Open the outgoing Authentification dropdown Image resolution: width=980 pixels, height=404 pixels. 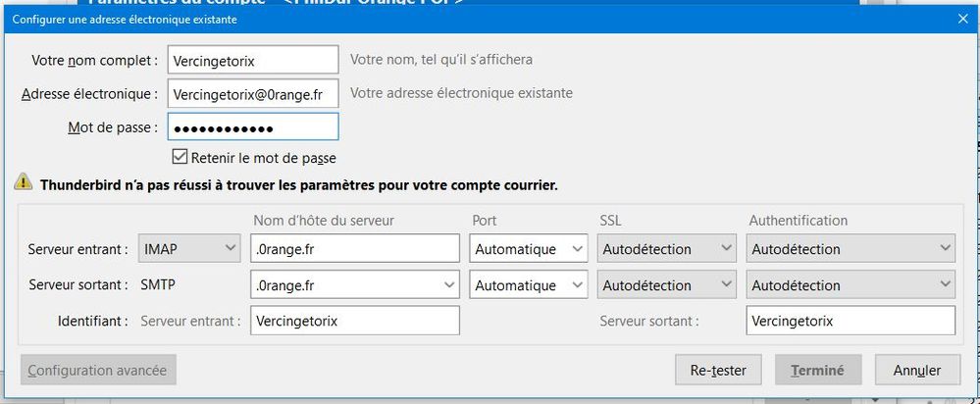click(x=850, y=285)
